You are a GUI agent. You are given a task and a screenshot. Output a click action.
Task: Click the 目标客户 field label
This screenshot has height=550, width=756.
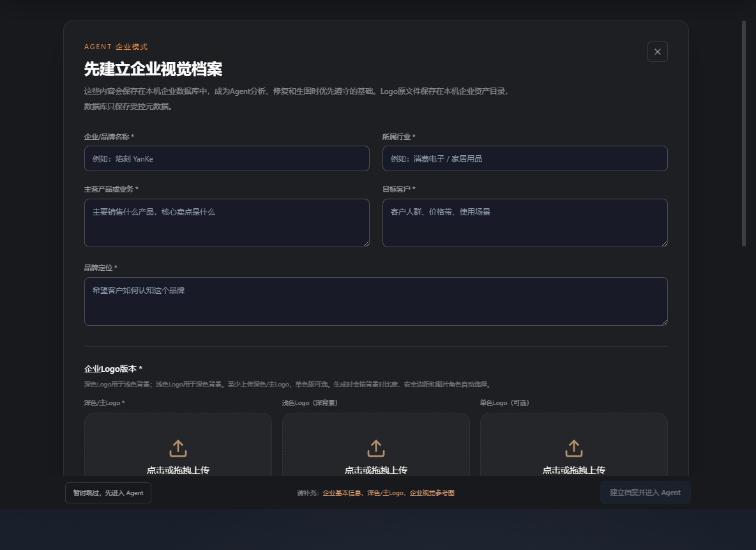coord(398,188)
